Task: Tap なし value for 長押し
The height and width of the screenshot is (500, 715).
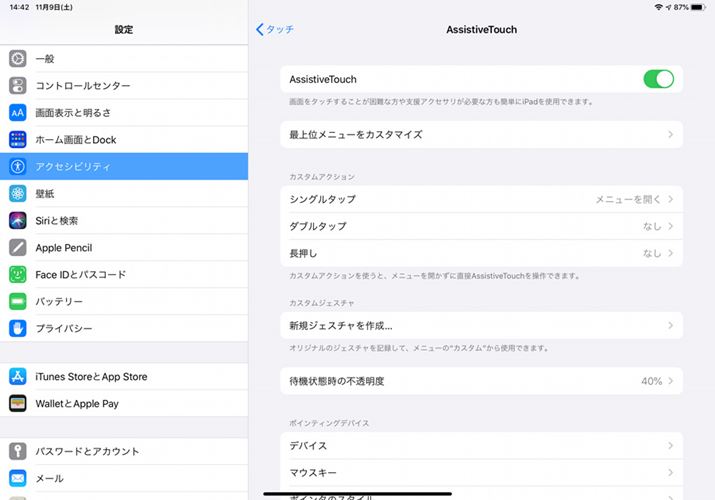Action: pyautogui.click(x=652, y=253)
